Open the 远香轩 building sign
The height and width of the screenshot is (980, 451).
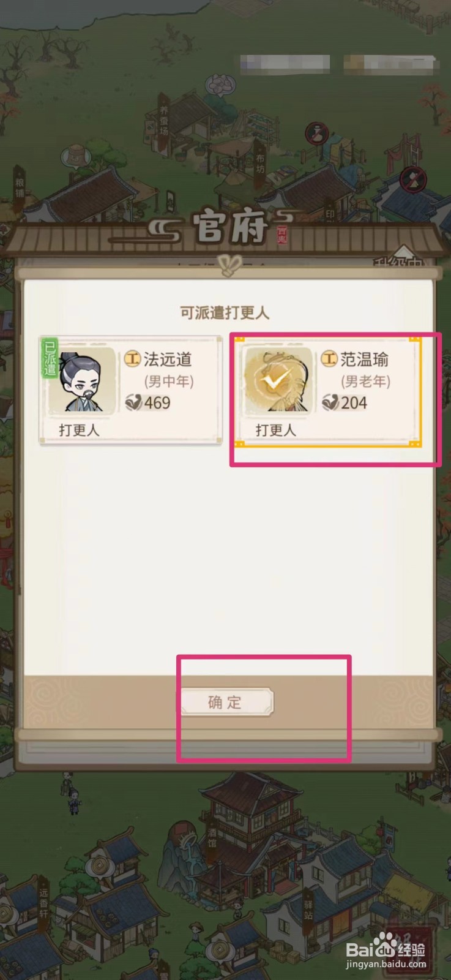point(43,902)
